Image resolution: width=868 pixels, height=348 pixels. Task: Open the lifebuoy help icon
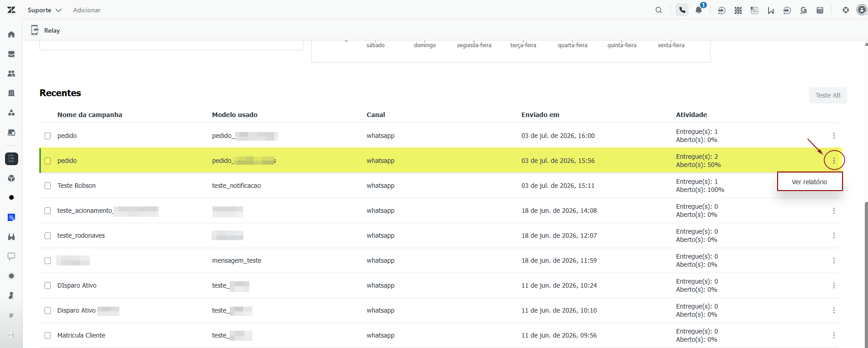pos(846,10)
